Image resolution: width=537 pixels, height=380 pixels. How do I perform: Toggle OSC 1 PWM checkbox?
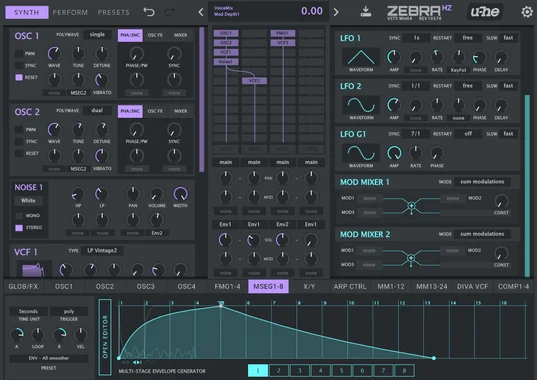click(x=19, y=53)
